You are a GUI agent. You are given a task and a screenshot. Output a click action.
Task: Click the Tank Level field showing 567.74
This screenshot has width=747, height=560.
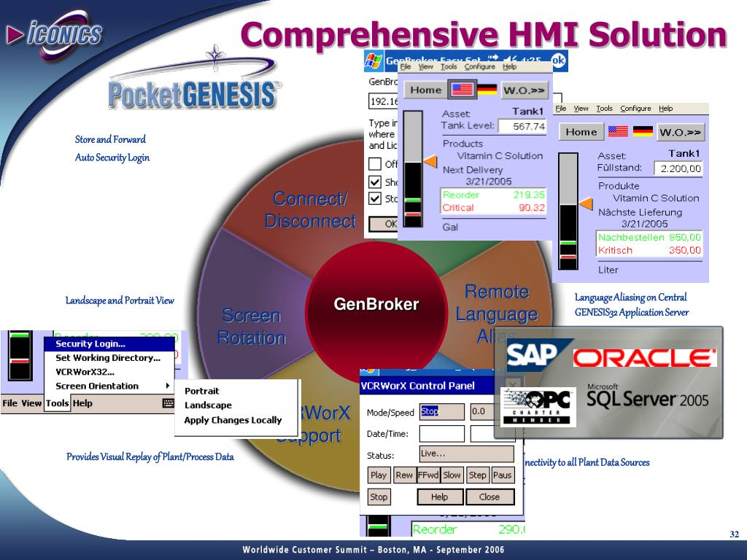(522, 126)
